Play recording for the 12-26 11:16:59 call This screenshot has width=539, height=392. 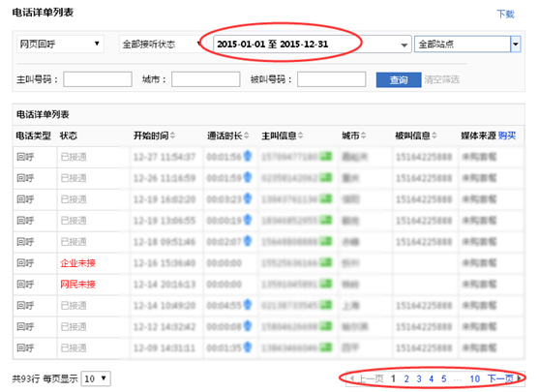coord(248,177)
